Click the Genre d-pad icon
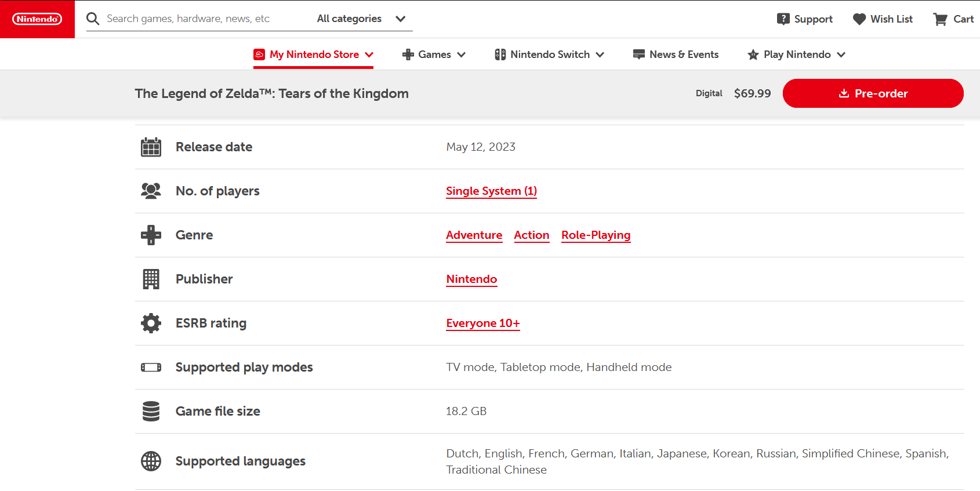The width and height of the screenshot is (980, 491). pyautogui.click(x=151, y=235)
